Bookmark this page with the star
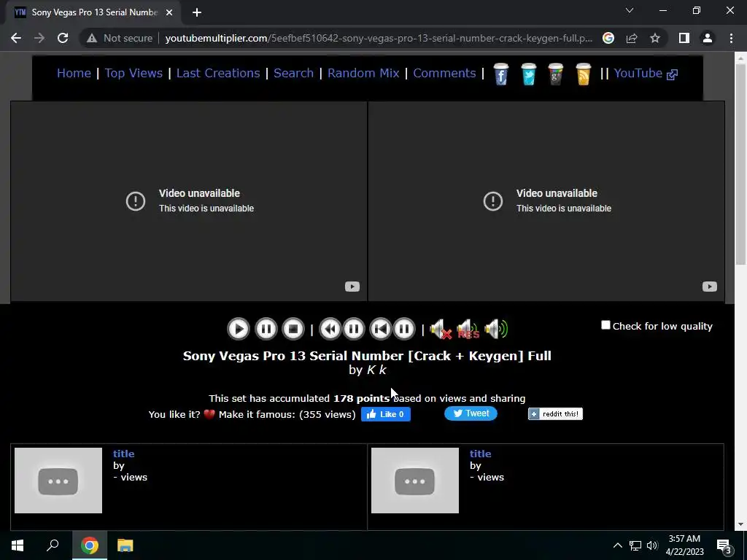The height and width of the screenshot is (560, 747). click(655, 38)
